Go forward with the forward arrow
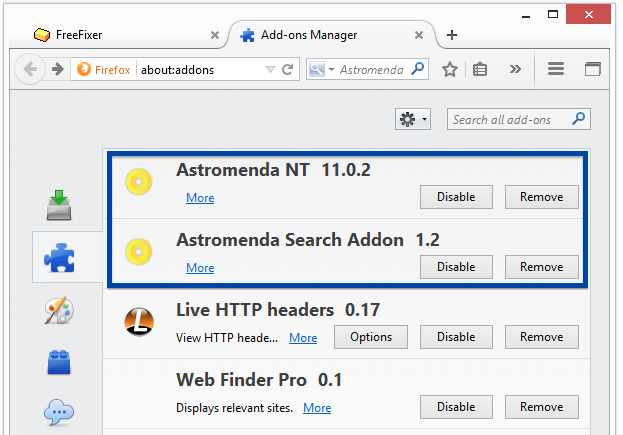Viewport: 623px width, 435px height. (58, 70)
